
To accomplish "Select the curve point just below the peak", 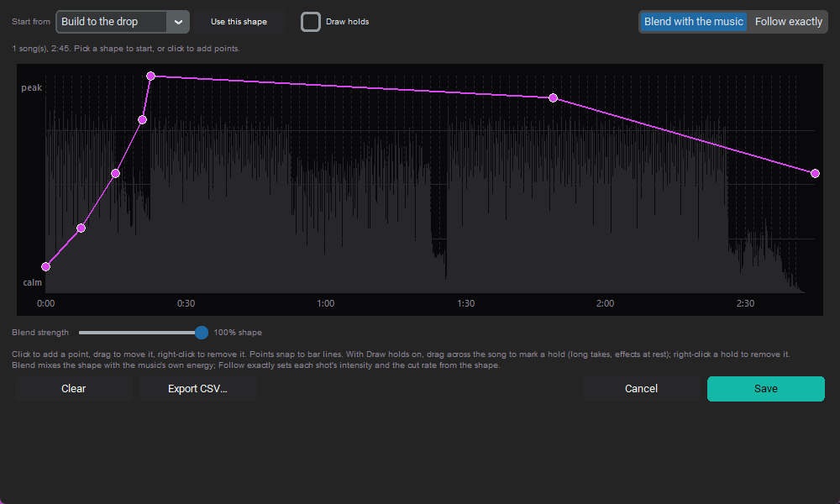I will pyautogui.click(x=142, y=120).
